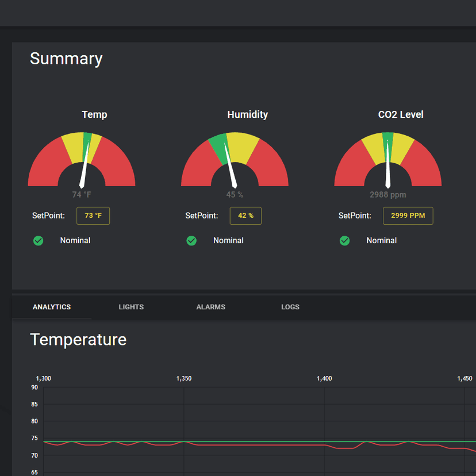Click the CO2 Level gauge title
Viewport: 476px width, 476px height.
click(401, 114)
